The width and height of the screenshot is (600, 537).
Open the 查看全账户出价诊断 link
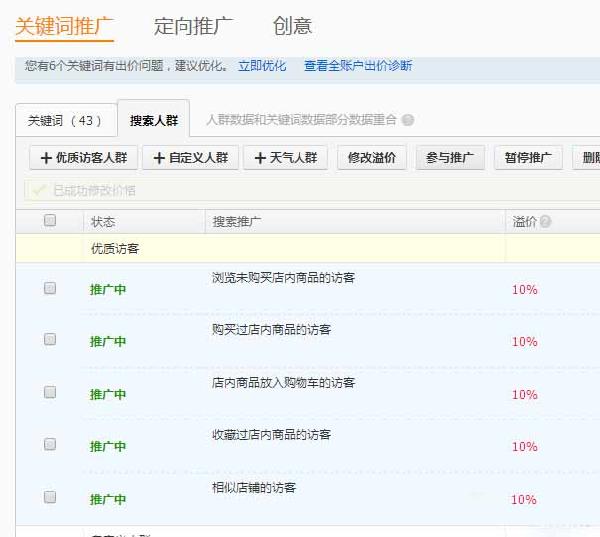tap(358, 66)
